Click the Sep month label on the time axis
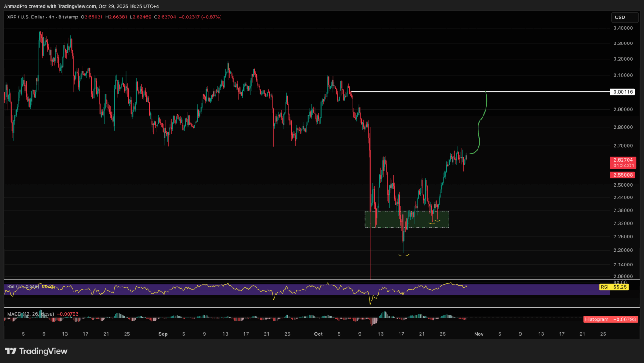This screenshot has width=644, height=363. pos(163,334)
